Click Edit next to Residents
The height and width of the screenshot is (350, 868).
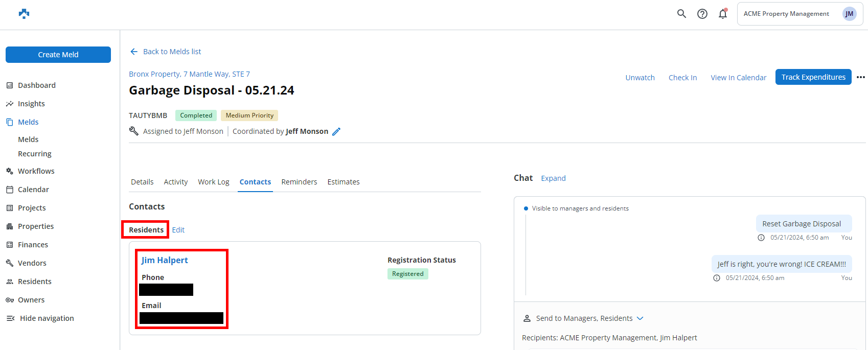point(178,230)
